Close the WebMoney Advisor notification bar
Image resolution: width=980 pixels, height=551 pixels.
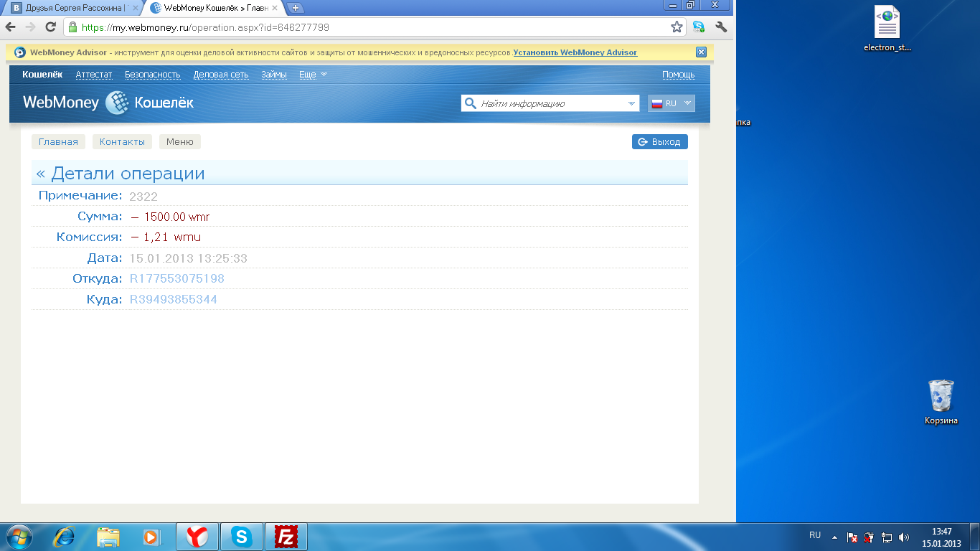pos(702,52)
